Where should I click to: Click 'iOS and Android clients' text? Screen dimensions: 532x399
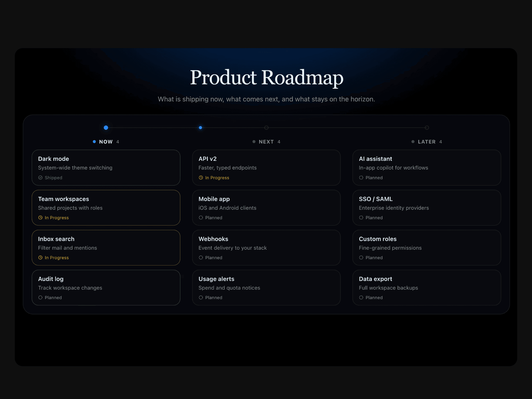[x=228, y=208]
